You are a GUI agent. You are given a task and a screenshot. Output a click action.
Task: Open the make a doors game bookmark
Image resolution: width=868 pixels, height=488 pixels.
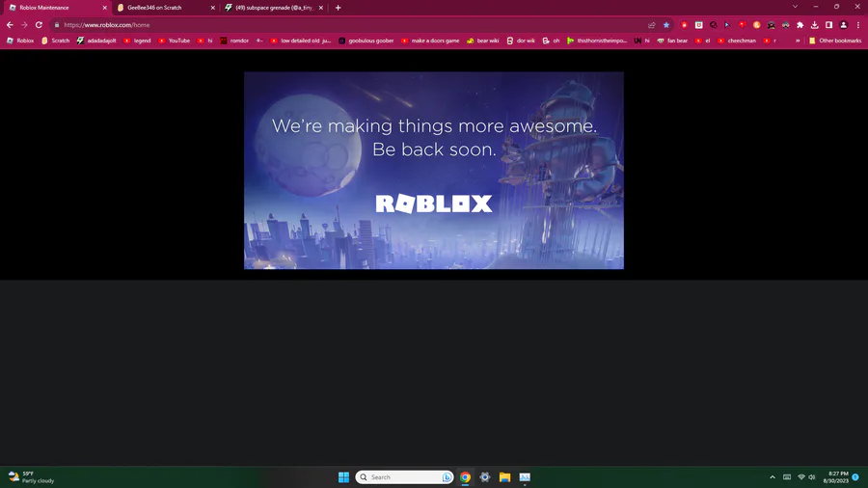(x=430, y=41)
